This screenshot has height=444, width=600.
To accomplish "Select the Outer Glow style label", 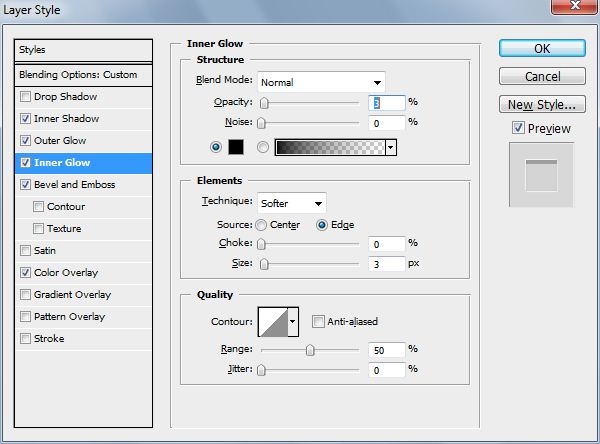I will [x=60, y=140].
